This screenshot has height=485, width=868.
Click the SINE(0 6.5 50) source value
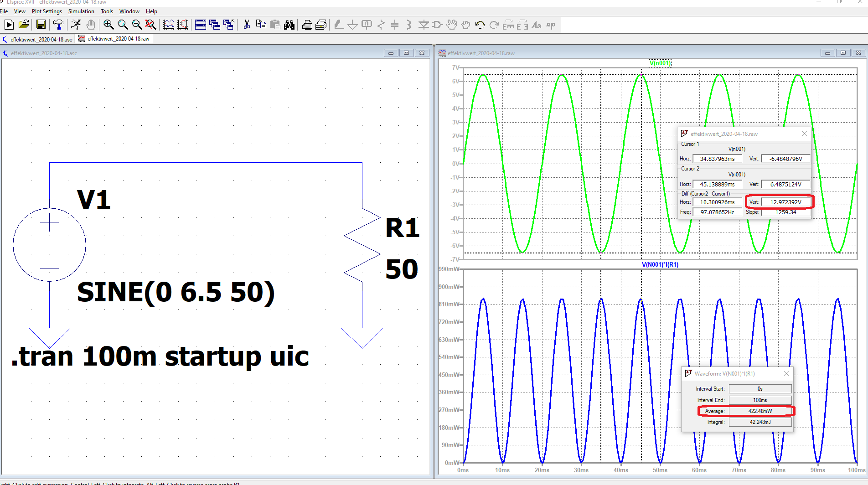(x=176, y=292)
